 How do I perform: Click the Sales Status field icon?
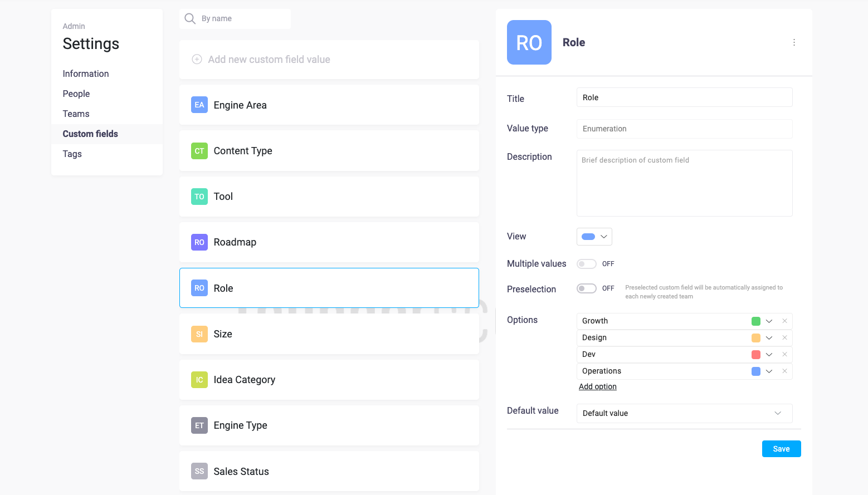coord(199,471)
